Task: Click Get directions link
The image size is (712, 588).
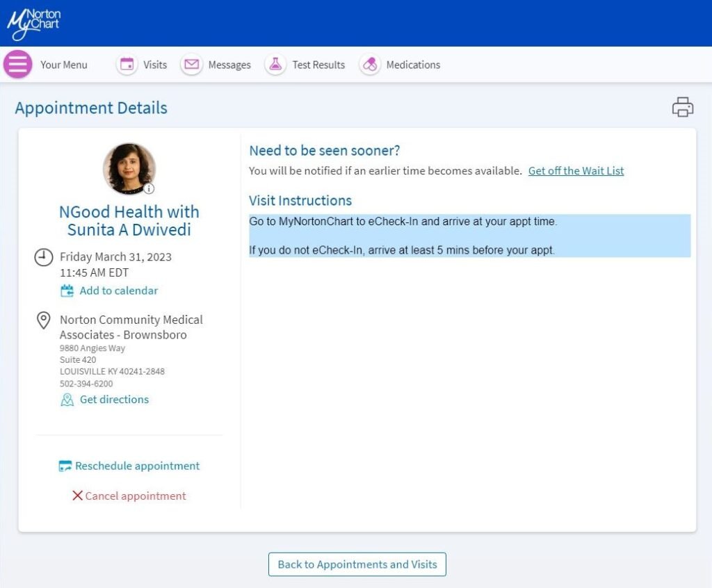Action: pos(115,400)
